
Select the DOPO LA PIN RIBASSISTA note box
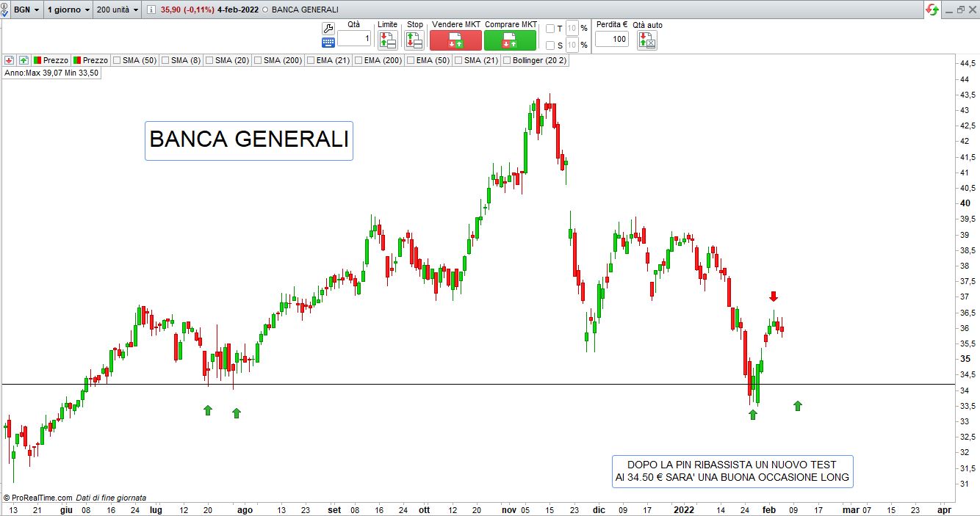tap(732, 471)
